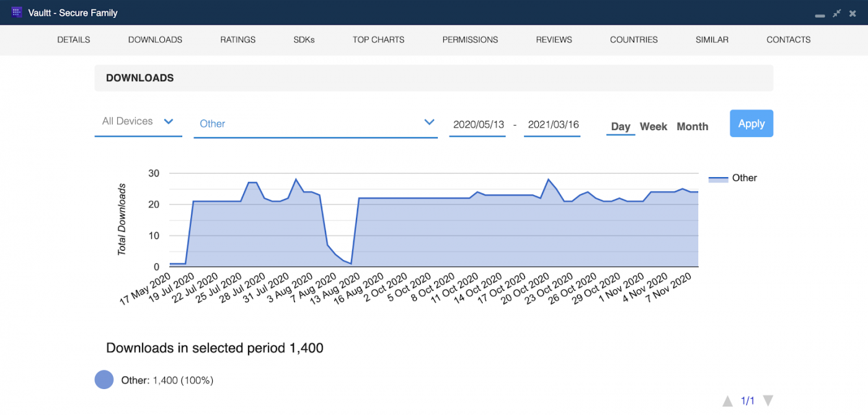Click the DOWNLOADS section header
This screenshot has height=415, width=868.
click(x=434, y=78)
